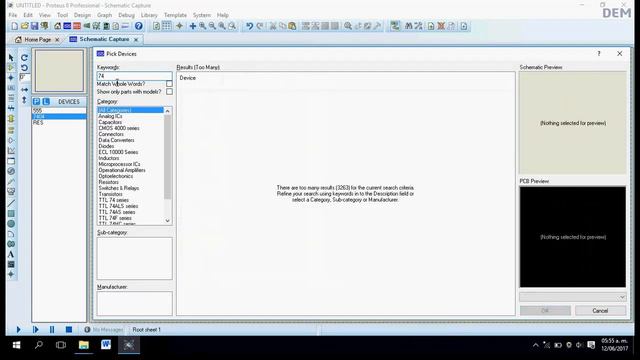This screenshot has width=640, height=360.
Task: Open Windows Start menu
Action: click(16, 345)
